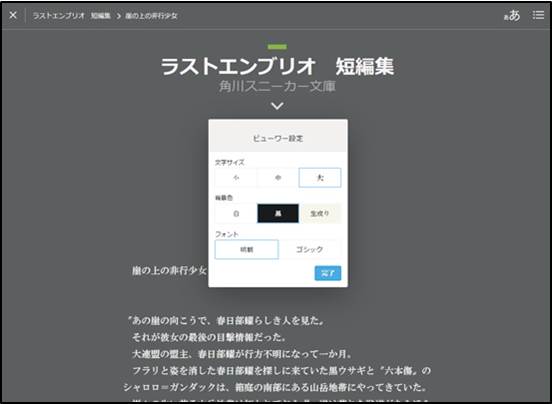
Task: Choose the white (白) background color
Action: (x=236, y=214)
